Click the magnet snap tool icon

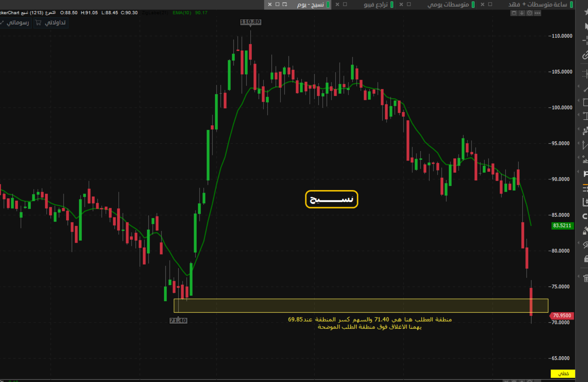585,216
